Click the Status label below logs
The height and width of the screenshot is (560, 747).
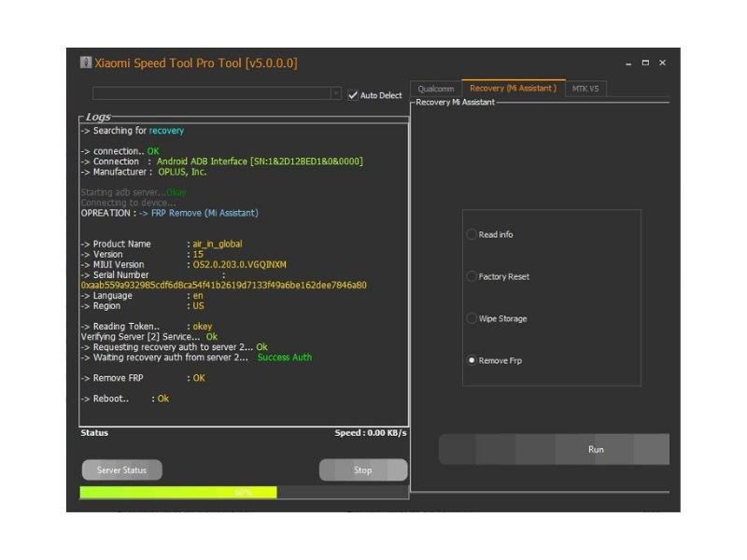(94, 433)
